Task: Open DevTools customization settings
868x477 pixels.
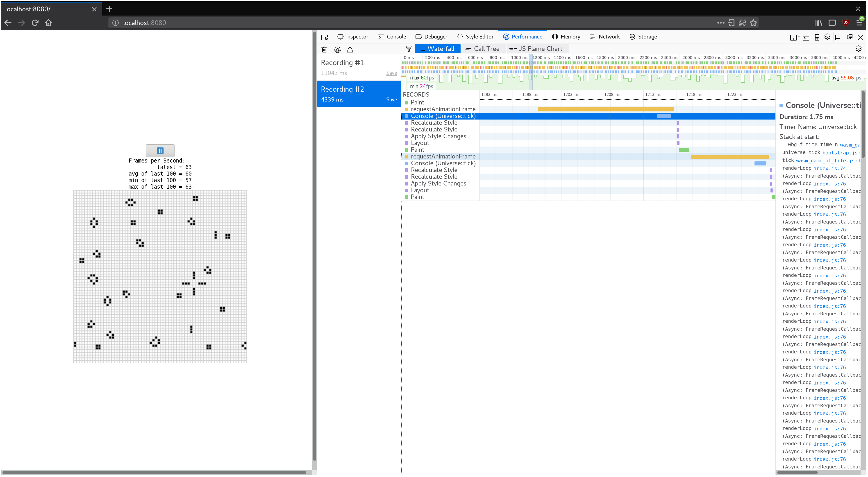Action: (x=827, y=37)
